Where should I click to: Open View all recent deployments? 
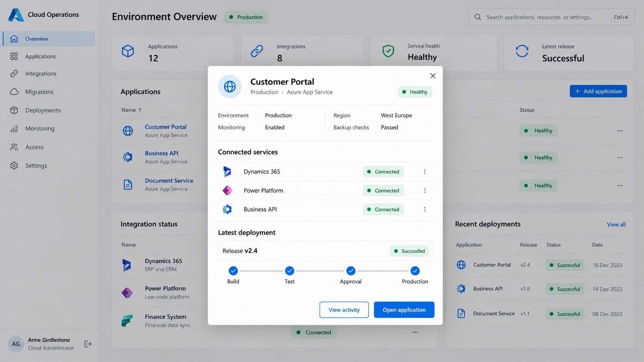coord(616,224)
